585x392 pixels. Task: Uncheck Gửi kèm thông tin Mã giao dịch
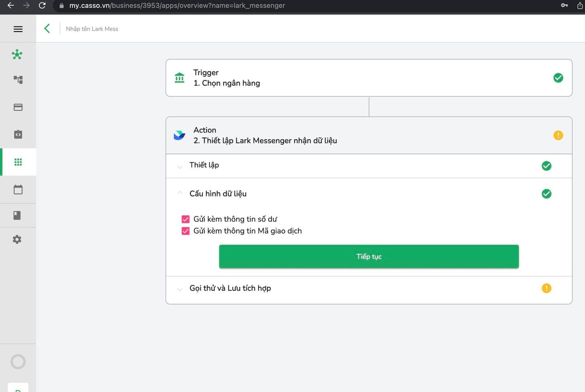pyautogui.click(x=185, y=231)
